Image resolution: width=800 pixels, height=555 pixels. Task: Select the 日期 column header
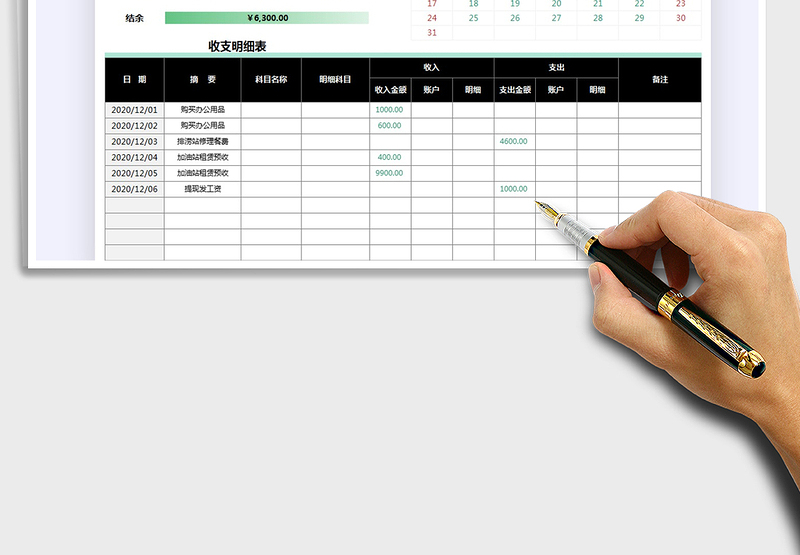134,79
